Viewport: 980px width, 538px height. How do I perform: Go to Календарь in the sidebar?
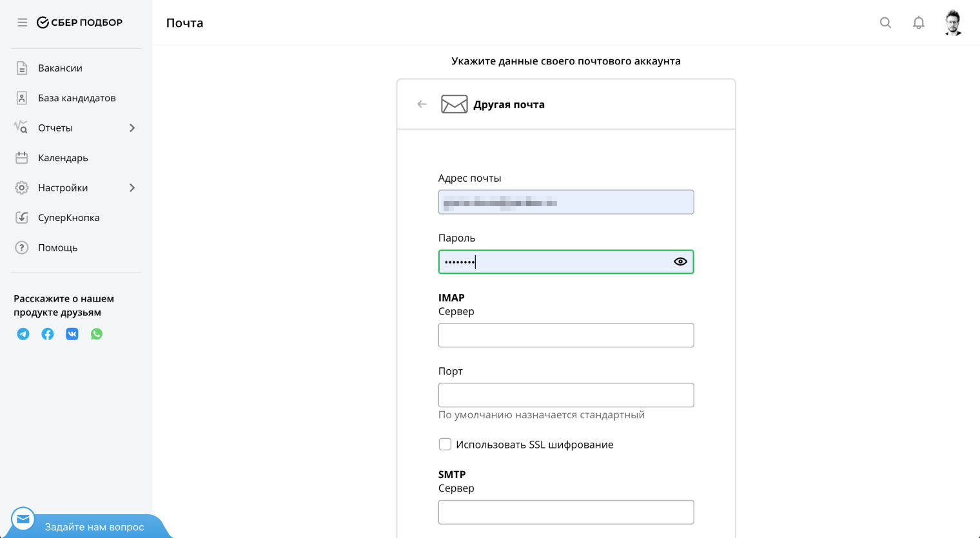tap(63, 158)
